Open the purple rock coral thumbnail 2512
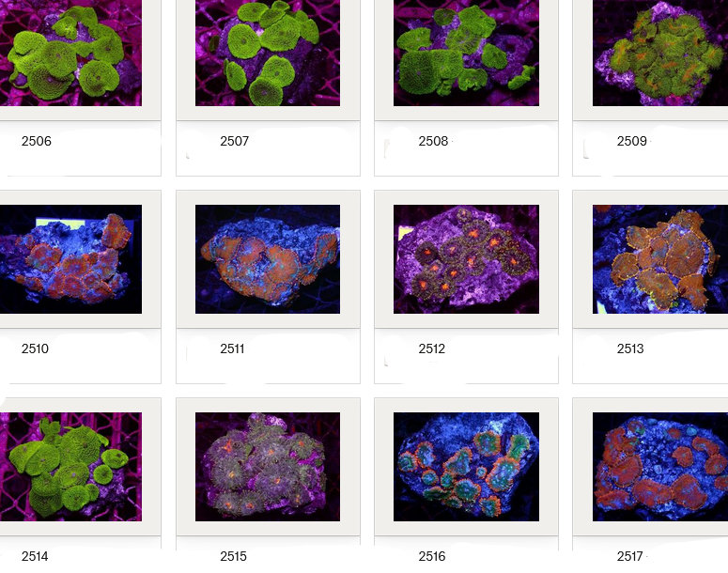Viewport: 728px width, 573px height. coord(466,259)
